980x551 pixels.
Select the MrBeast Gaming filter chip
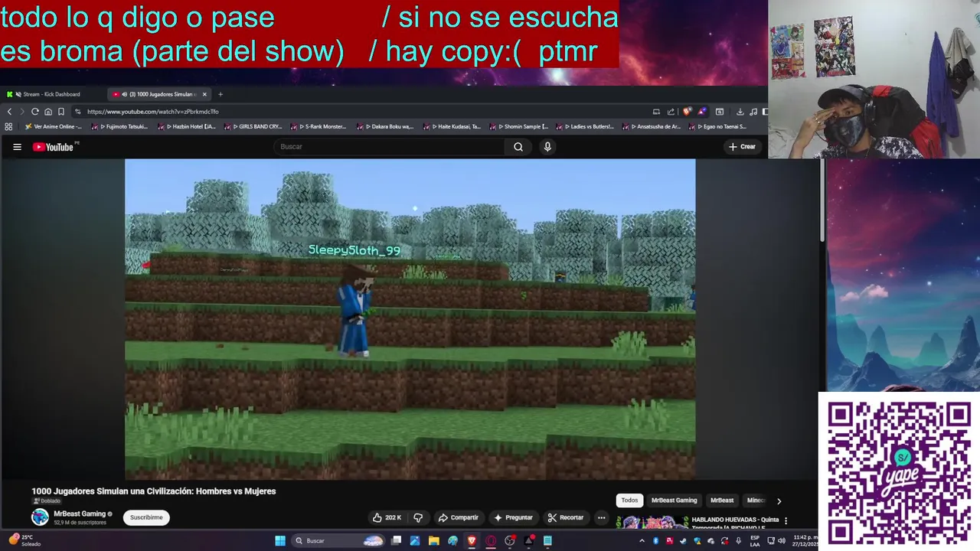pos(674,500)
